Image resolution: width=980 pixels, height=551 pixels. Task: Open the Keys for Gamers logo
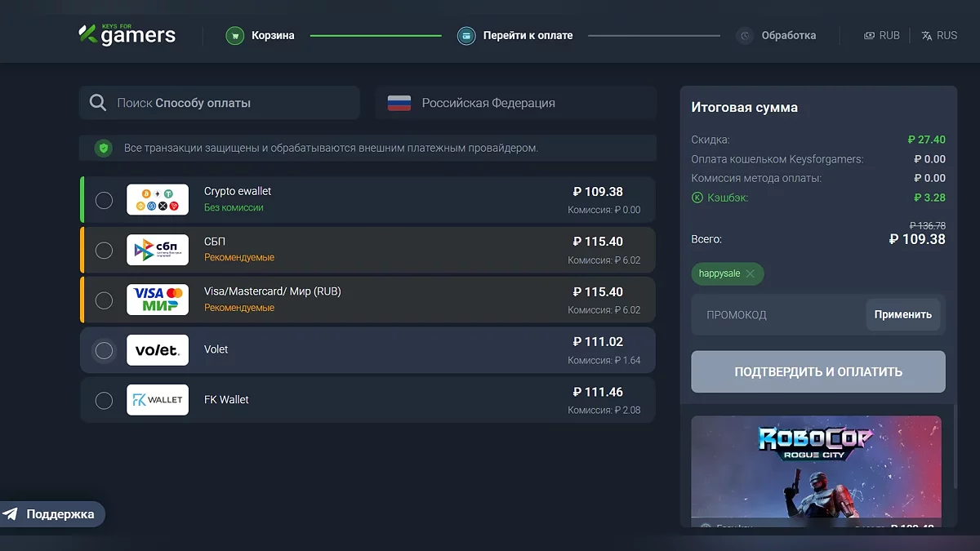(x=127, y=34)
